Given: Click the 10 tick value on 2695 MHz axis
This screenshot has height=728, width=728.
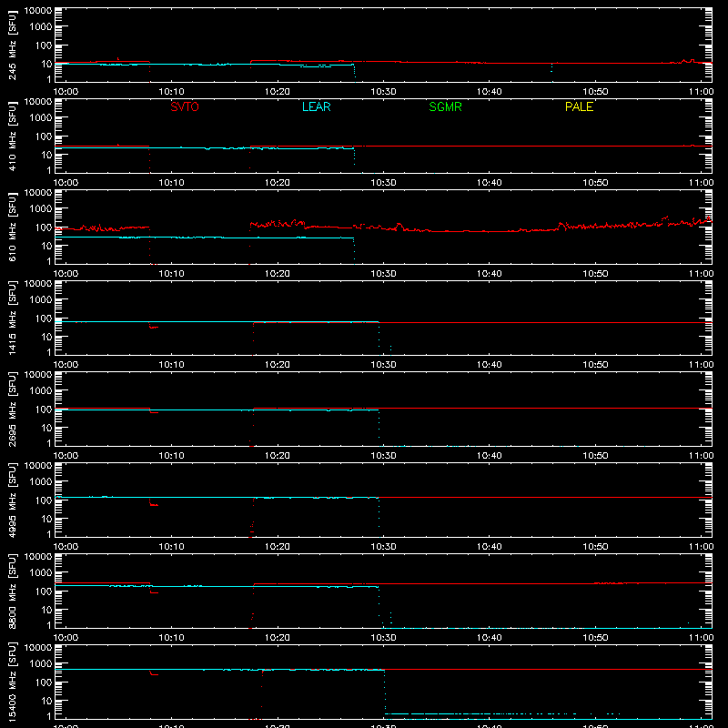Looking at the screenshot, I should pos(46,428).
